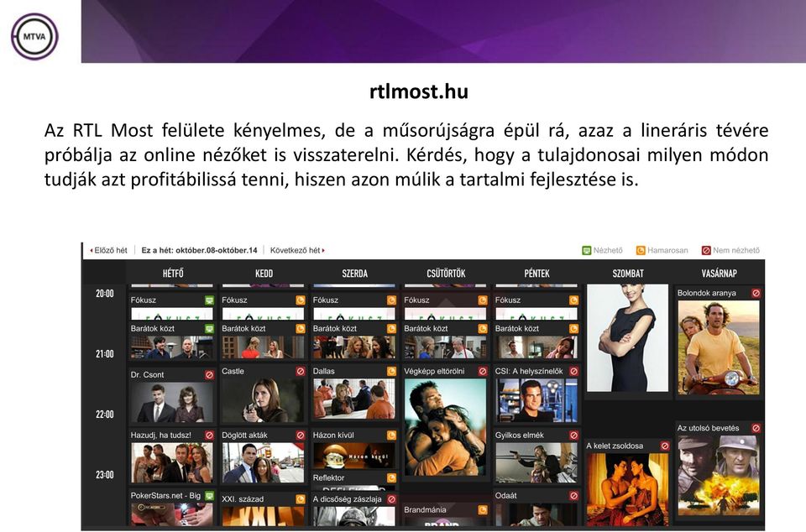Click unavailable icon on Végképp eltörölni
The width and height of the screenshot is (806, 532).
(482, 371)
